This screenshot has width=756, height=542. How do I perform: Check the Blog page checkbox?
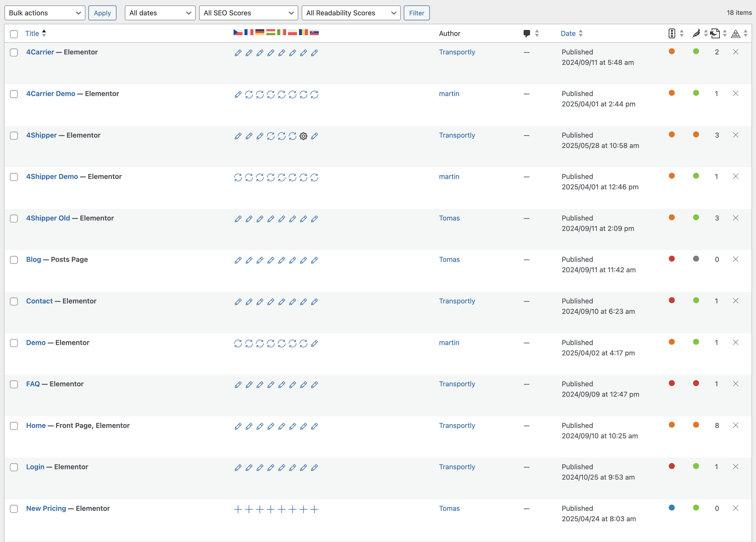[14, 260]
